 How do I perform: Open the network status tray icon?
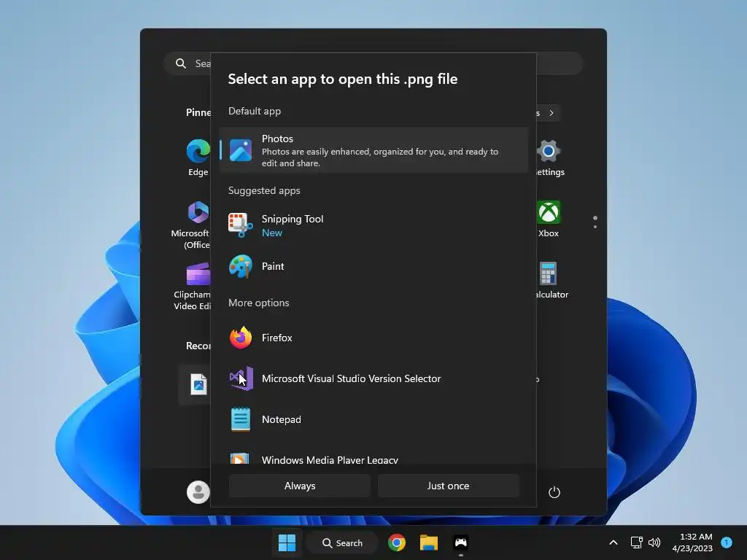coord(636,542)
